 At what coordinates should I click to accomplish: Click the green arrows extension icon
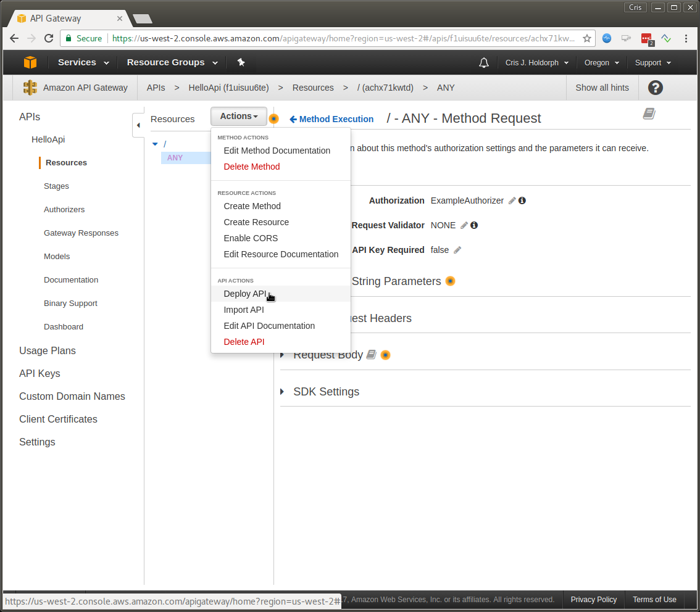[x=667, y=38]
